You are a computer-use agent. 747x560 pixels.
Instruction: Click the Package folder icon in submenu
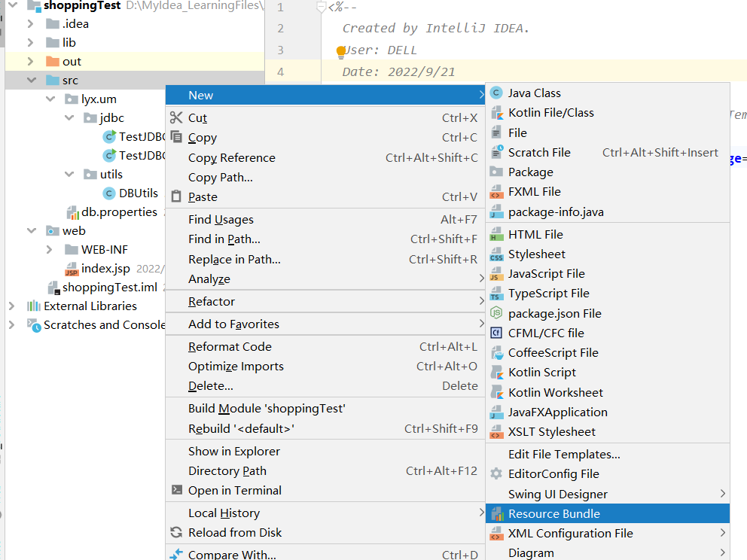[x=496, y=172]
